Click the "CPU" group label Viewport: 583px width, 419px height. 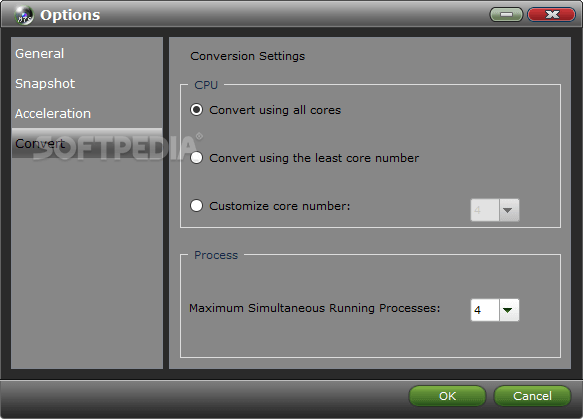click(x=206, y=85)
